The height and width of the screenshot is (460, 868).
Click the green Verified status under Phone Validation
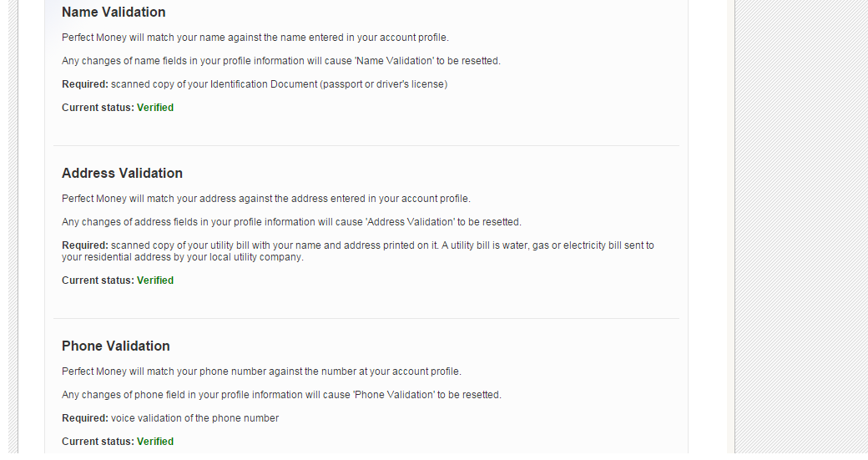point(155,442)
